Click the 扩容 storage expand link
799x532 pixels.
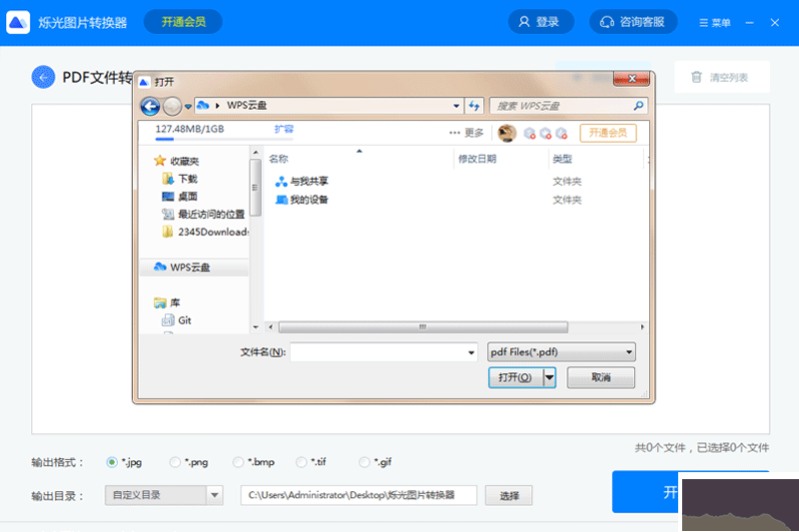point(284,130)
